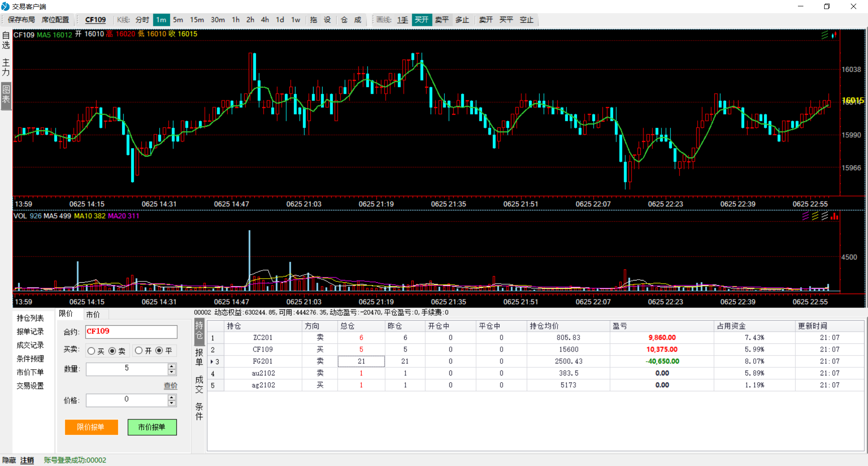The height and width of the screenshot is (466, 868).
Task: Toggle magenta MA20 line icon in volume panel
Action: (806, 216)
